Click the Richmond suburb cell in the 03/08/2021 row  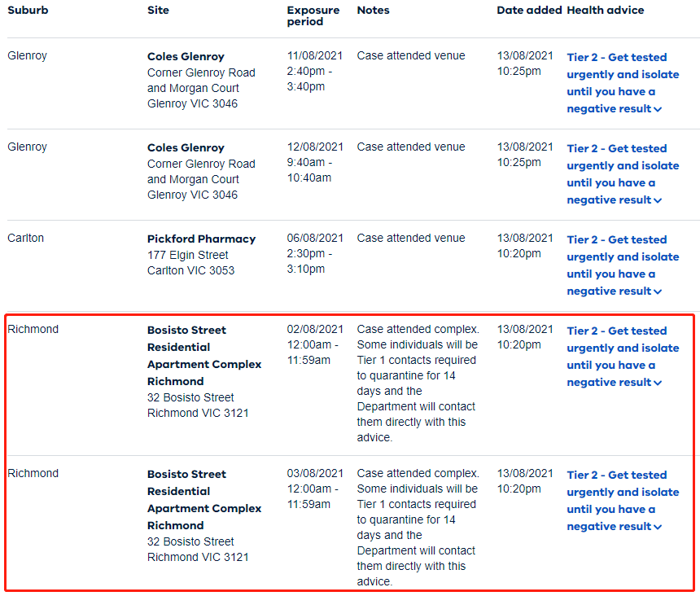[x=33, y=474]
